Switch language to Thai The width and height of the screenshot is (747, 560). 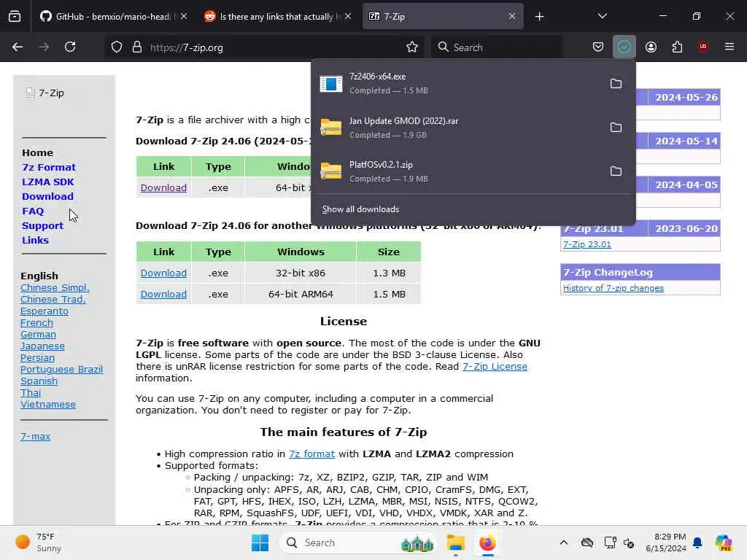pos(31,393)
